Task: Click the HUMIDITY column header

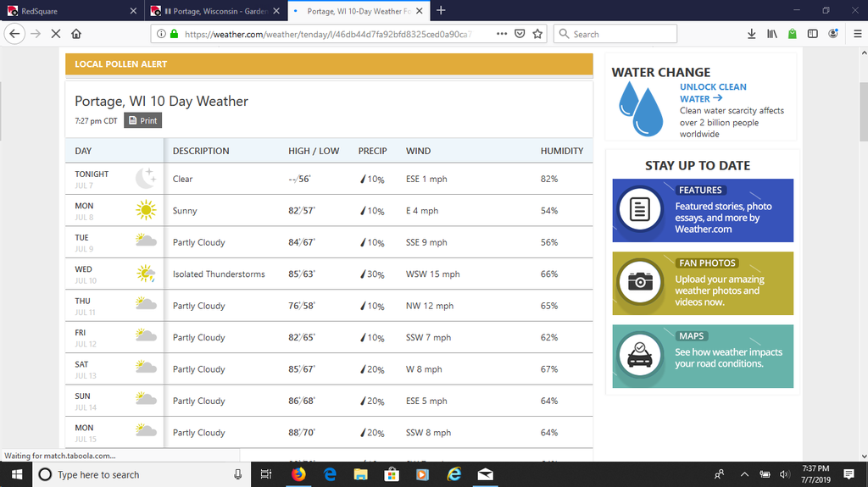Action: 562,151
